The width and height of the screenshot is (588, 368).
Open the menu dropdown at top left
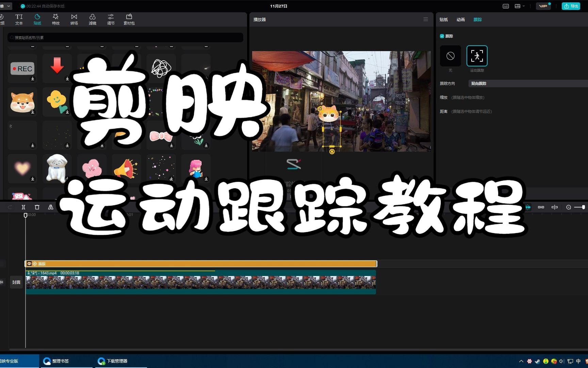pos(6,6)
